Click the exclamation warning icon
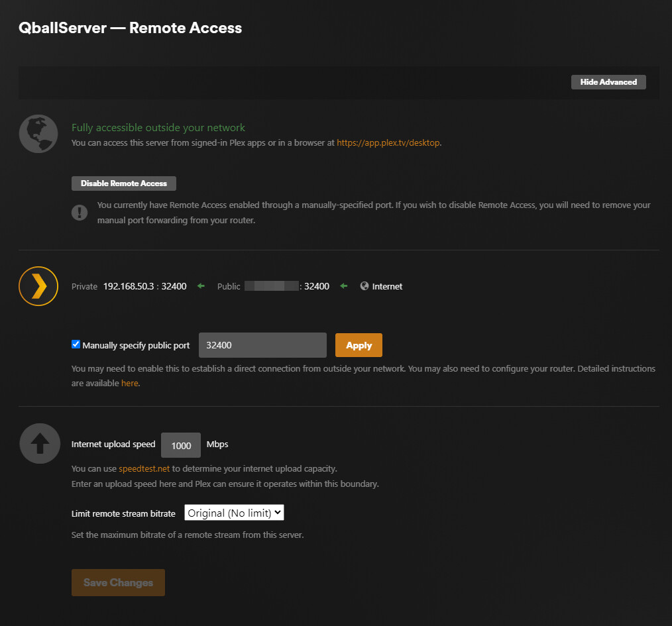Viewport: 672px width, 626px height. [x=80, y=212]
